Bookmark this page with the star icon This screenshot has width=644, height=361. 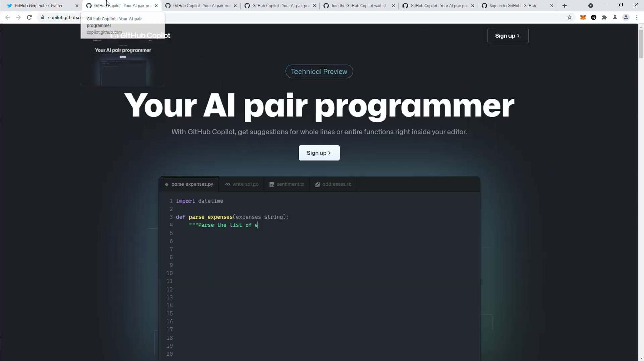tap(570, 17)
